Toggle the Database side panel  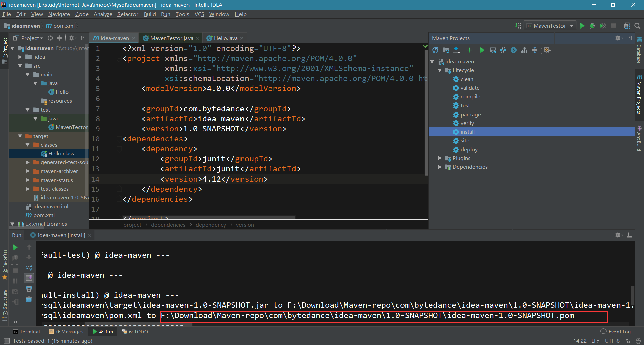coord(639,50)
